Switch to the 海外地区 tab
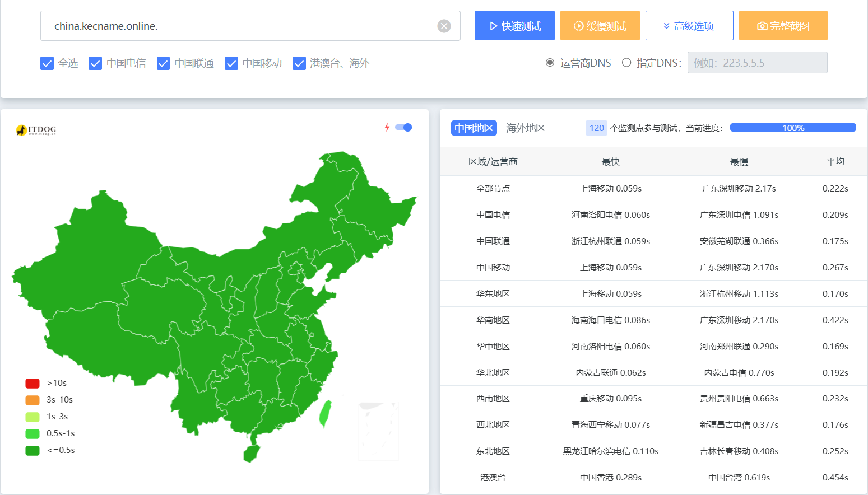 (526, 128)
